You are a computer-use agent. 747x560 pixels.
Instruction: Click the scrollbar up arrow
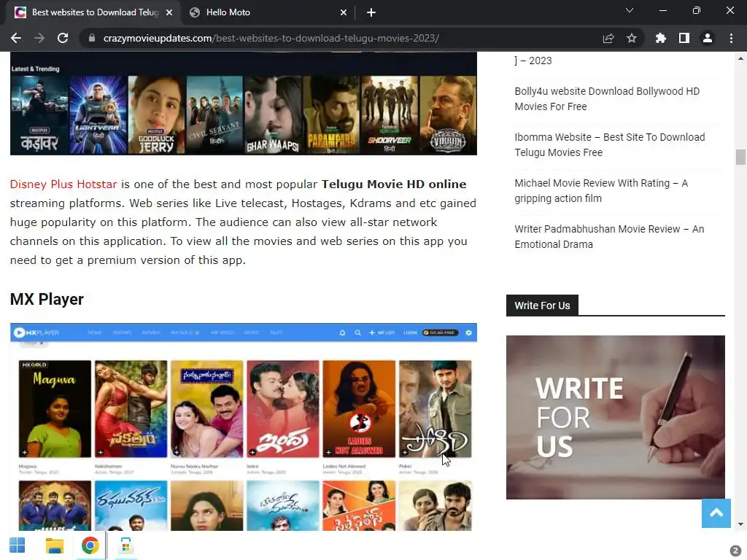740,58
